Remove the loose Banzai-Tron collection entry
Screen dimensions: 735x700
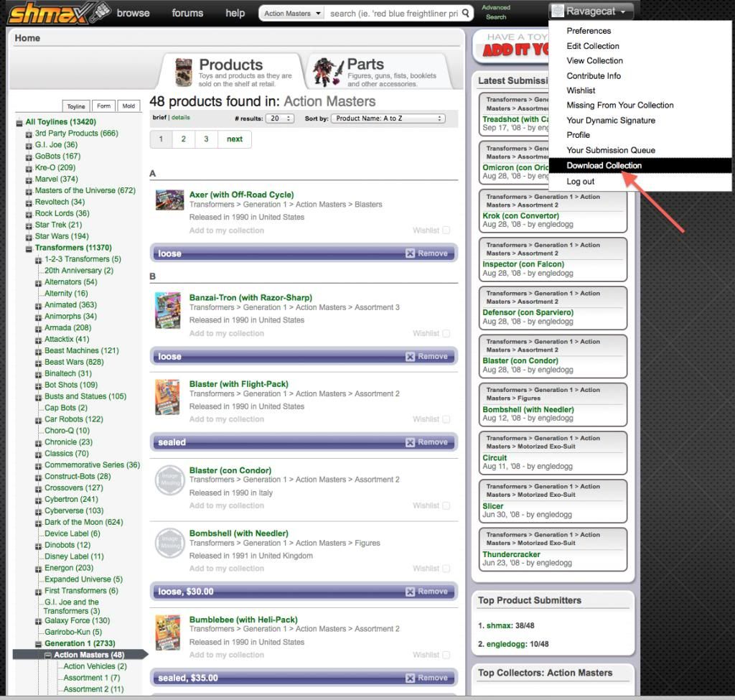(x=426, y=356)
